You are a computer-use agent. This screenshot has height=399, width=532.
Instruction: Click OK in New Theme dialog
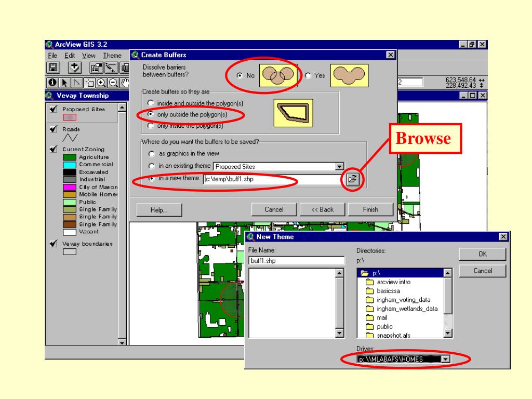483,254
